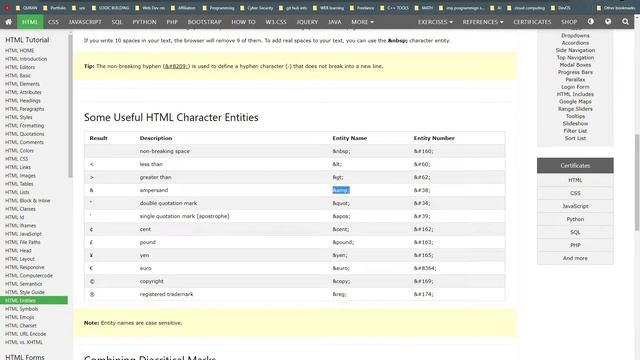
Task: Open Filter List how-to link
Action: [x=575, y=131]
